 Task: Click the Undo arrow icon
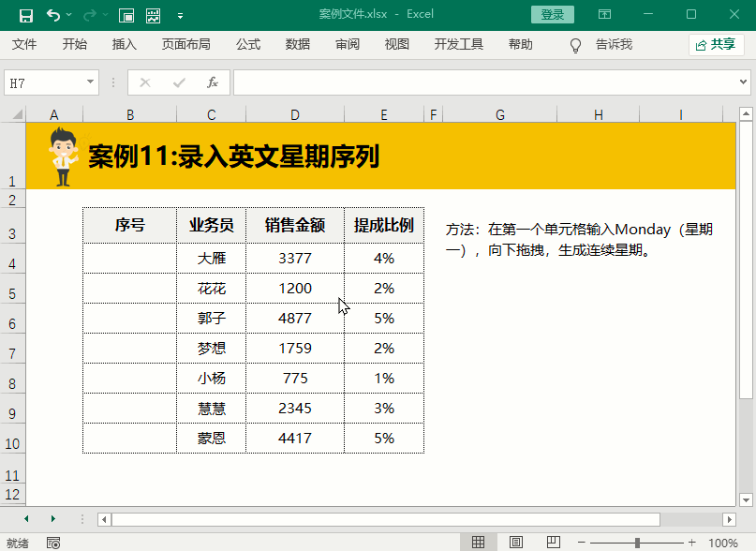[x=53, y=15]
